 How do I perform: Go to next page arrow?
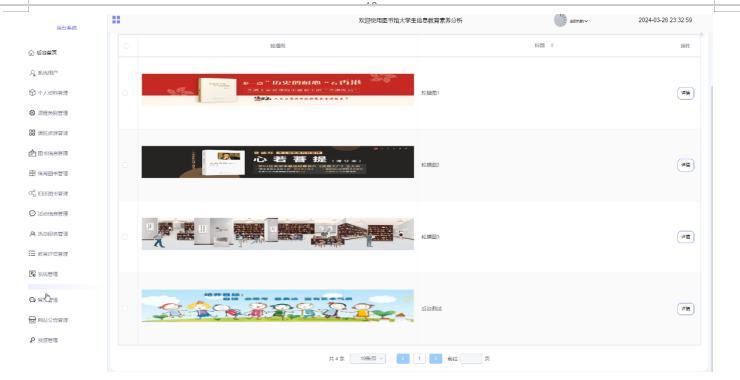436,359
